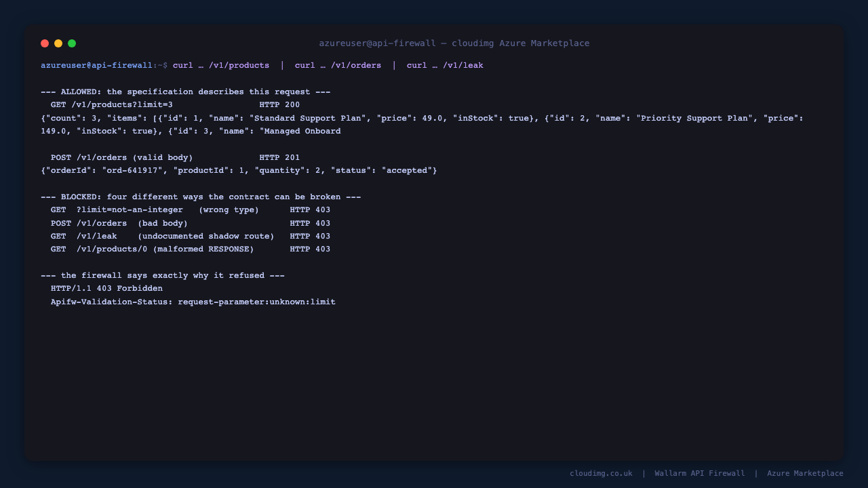Click the red close window button
868x488 pixels.
tap(45, 43)
